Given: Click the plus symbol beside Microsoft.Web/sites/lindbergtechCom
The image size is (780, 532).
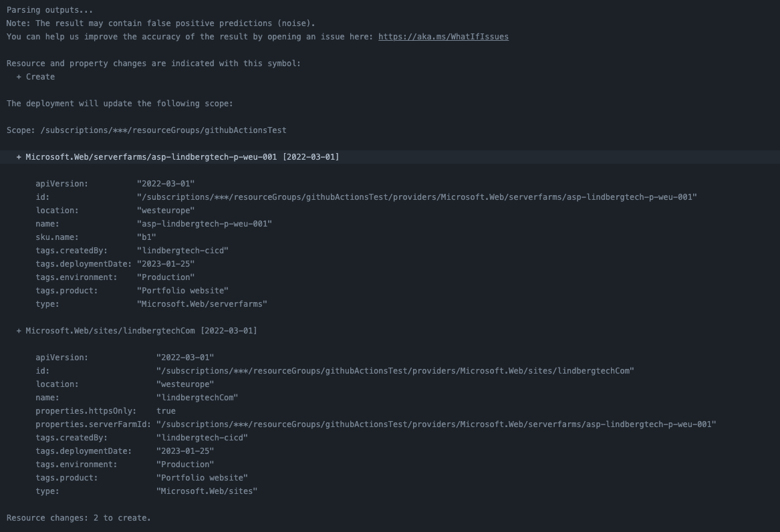Looking at the screenshot, I should [x=19, y=331].
